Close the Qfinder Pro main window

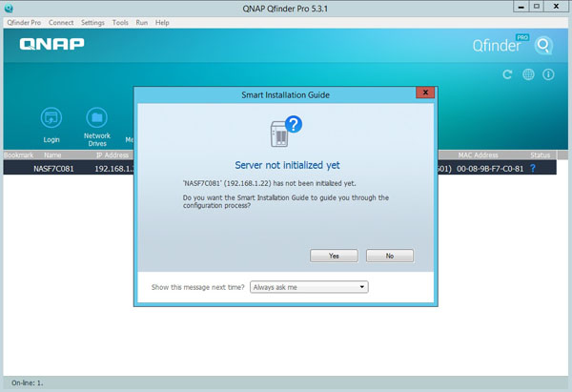click(557, 7)
